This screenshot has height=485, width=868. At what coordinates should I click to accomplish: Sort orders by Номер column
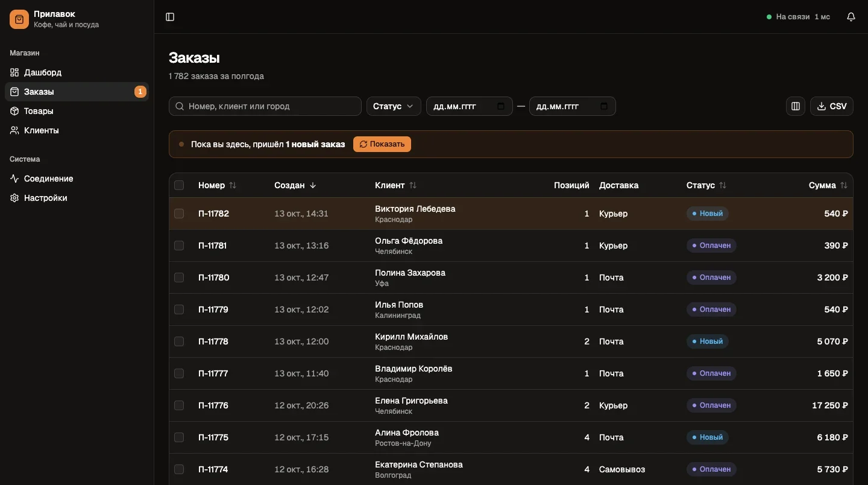(217, 185)
